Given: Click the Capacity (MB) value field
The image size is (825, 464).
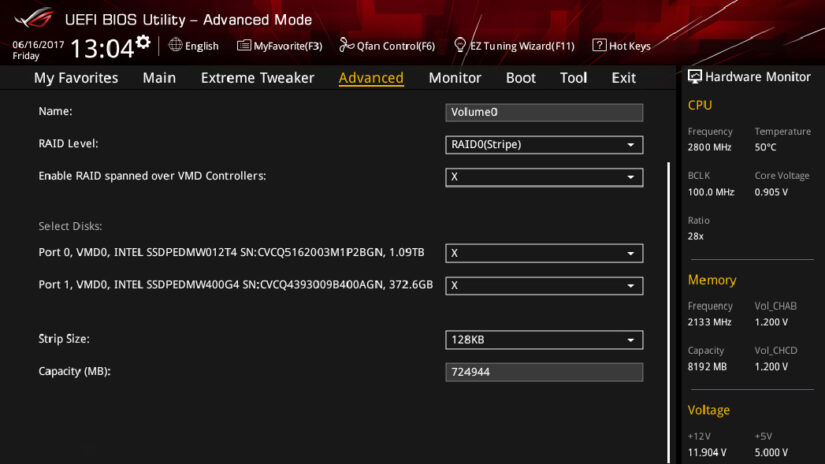Looking at the screenshot, I should click(543, 372).
